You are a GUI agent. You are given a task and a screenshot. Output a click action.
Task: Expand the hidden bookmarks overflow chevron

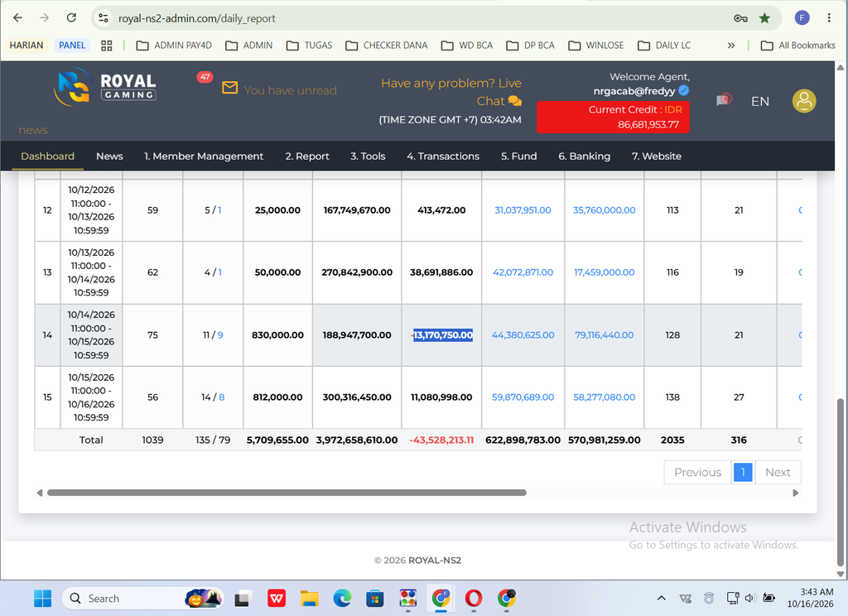pos(731,46)
